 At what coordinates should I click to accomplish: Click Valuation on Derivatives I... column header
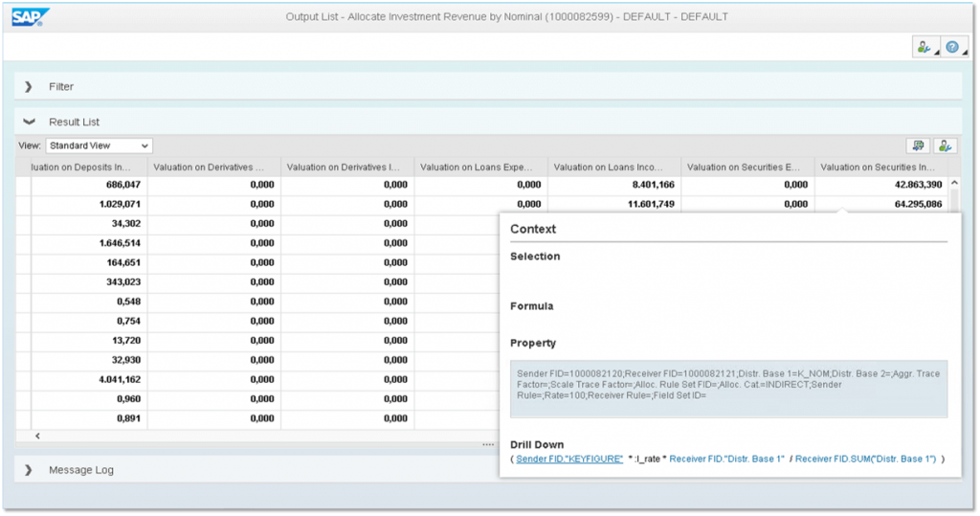click(x=346, y=167)
